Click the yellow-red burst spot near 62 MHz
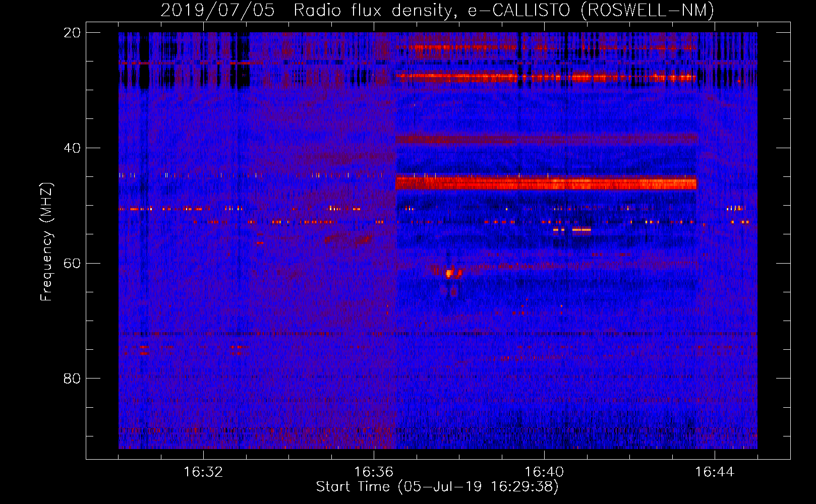The width and height of the screenshot is (816, 504). [448, 274]
